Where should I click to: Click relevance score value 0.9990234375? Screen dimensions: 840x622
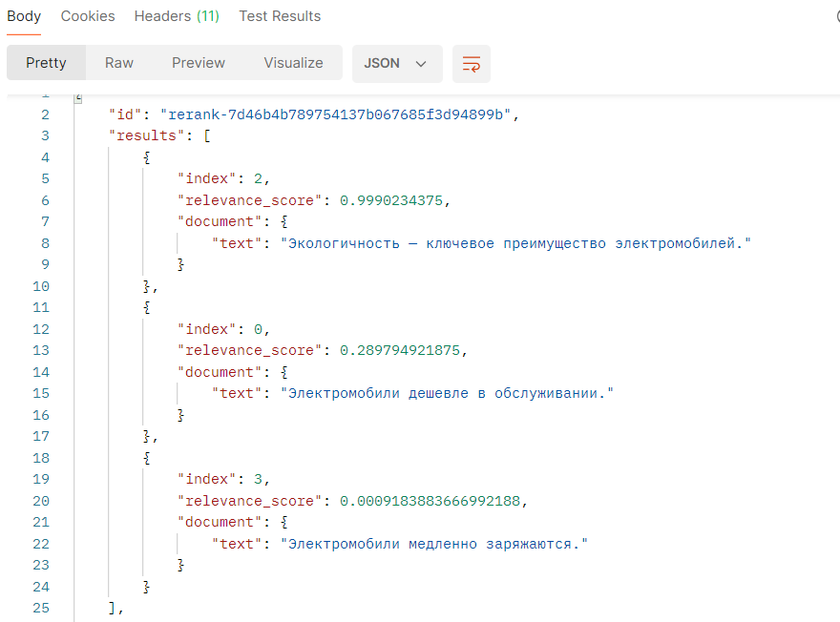click(x=393, y=200)
